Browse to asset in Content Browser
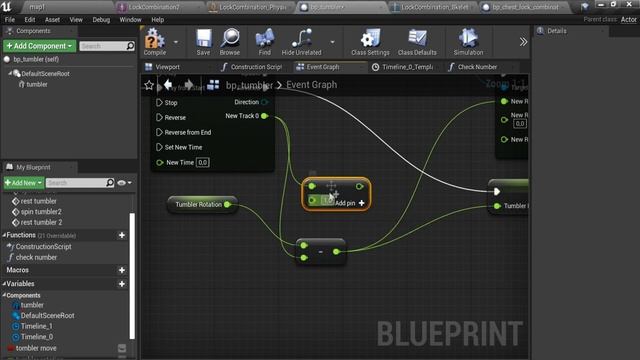The width and height of the screenshot is (640, 360). point(230,42)
